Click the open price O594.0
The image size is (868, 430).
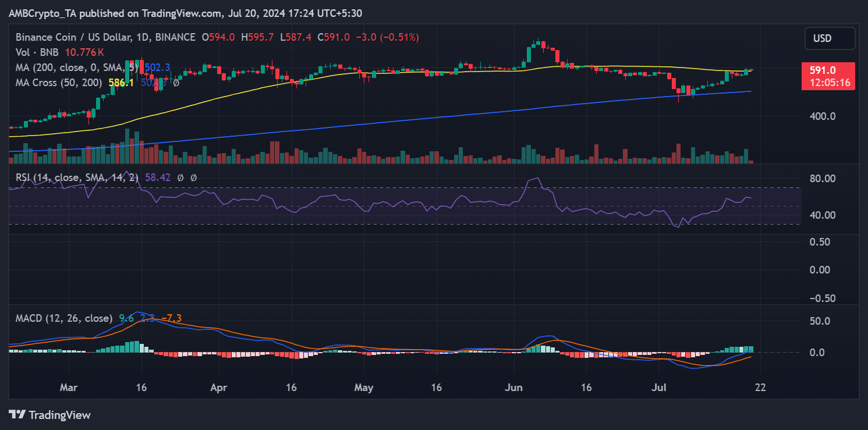pos(218,37)
